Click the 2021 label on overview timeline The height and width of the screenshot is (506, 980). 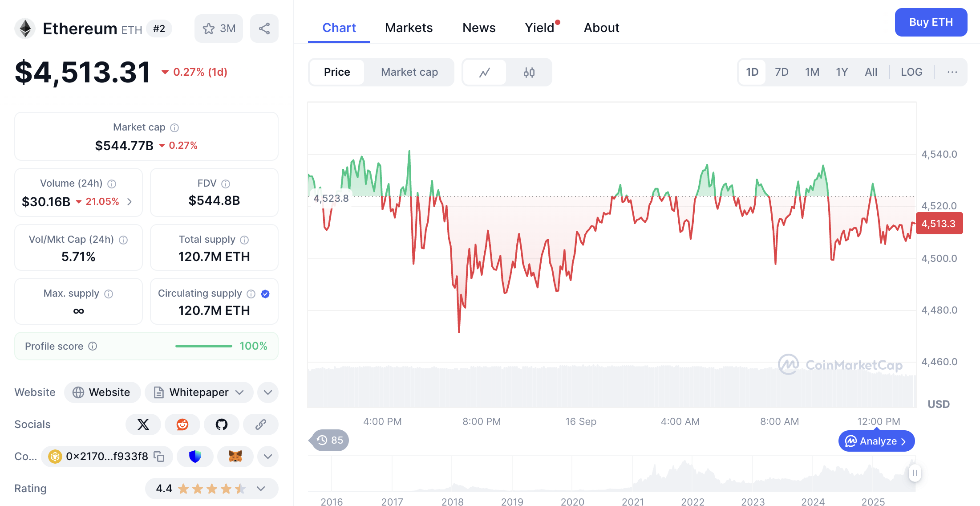tap(633, 502)
